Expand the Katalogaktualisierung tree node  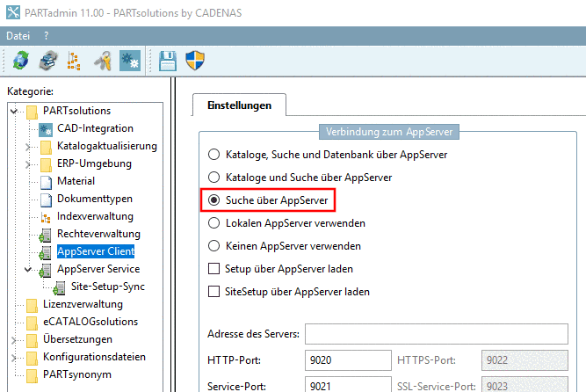pyautogui.click(x=29, y=146)
